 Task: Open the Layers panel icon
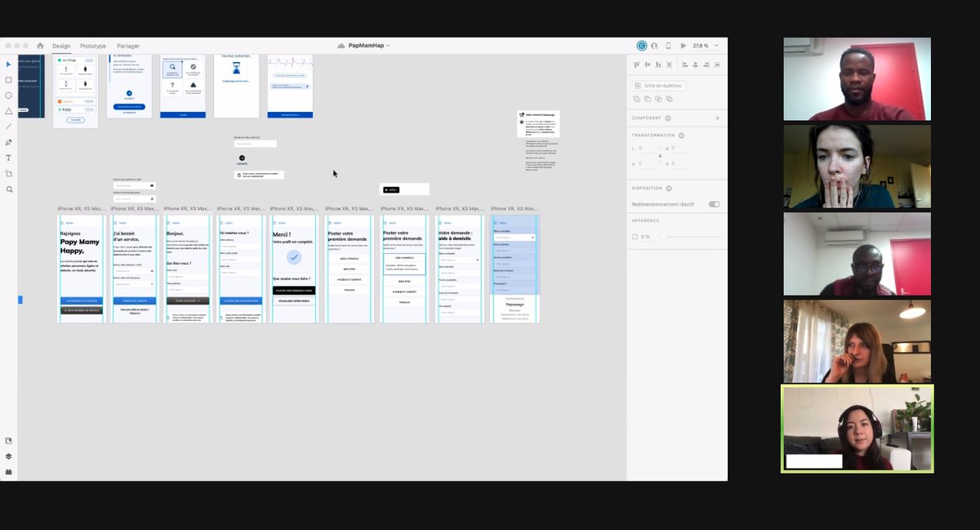point(9,457)
